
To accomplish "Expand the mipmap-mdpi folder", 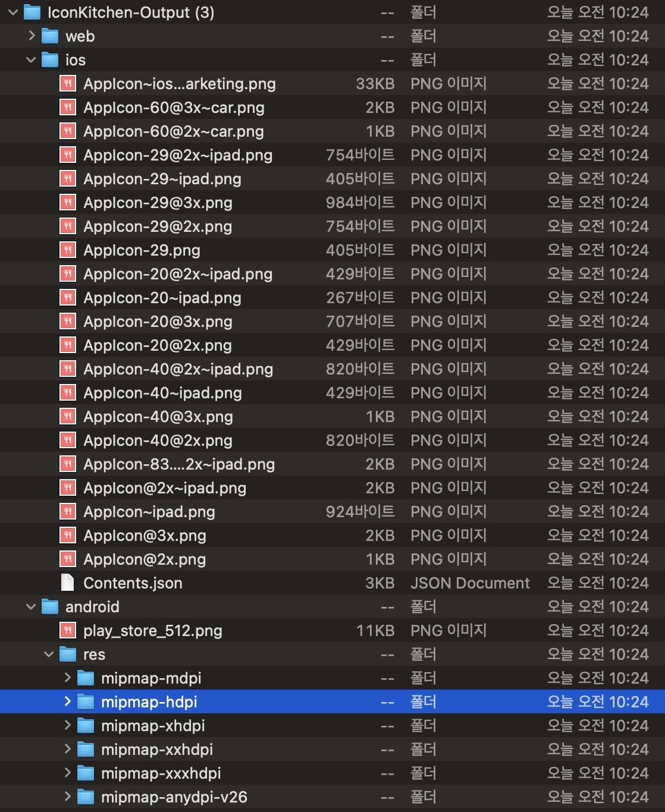I will [67, 678].
